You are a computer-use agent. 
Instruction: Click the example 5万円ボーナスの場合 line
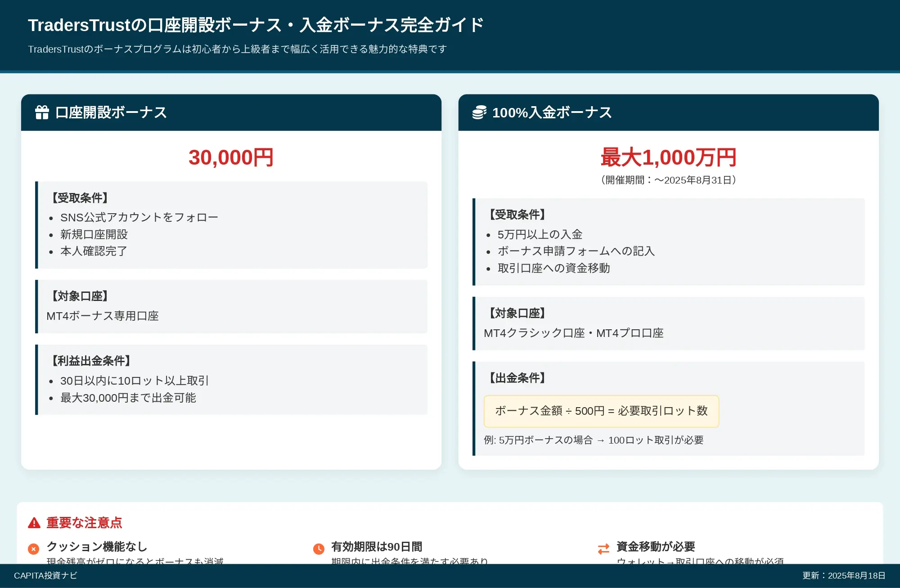(x=594, y=440)
